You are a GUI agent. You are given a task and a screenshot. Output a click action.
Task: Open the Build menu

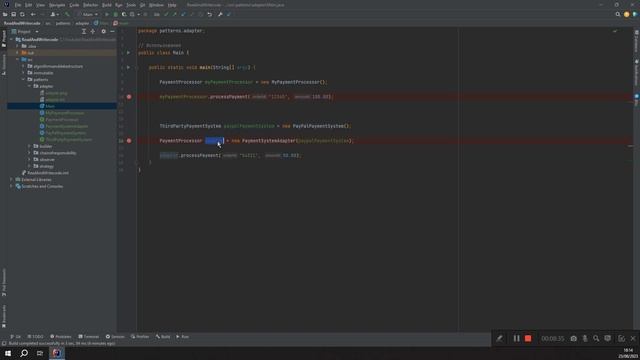pyautogui.click(x=107, y=5)
